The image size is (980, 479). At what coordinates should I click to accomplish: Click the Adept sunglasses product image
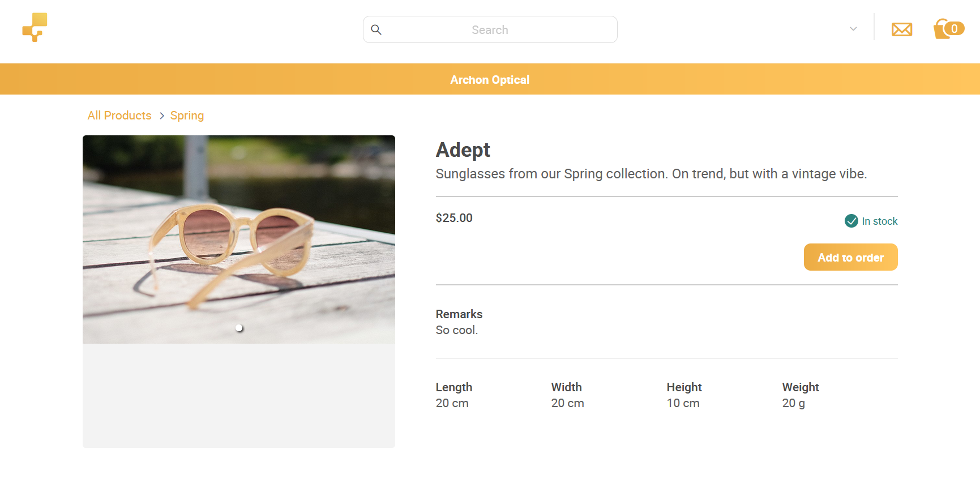[239, 239]
